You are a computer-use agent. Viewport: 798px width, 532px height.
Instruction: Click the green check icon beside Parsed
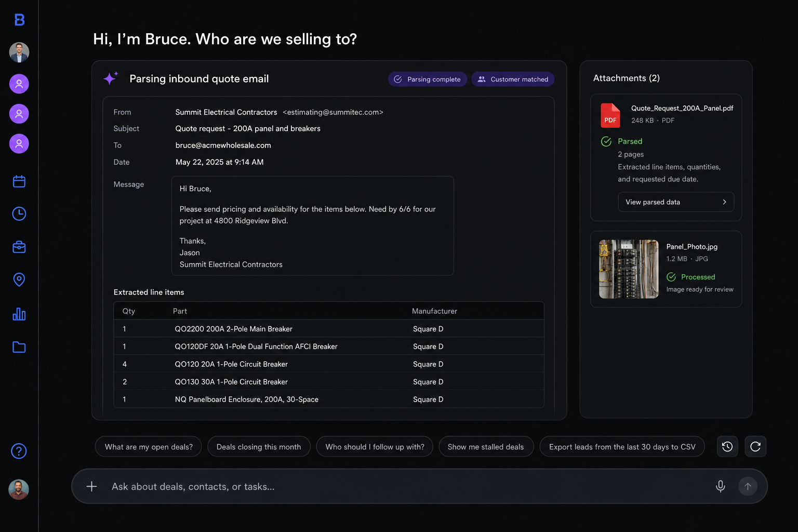tap(606, 141)
